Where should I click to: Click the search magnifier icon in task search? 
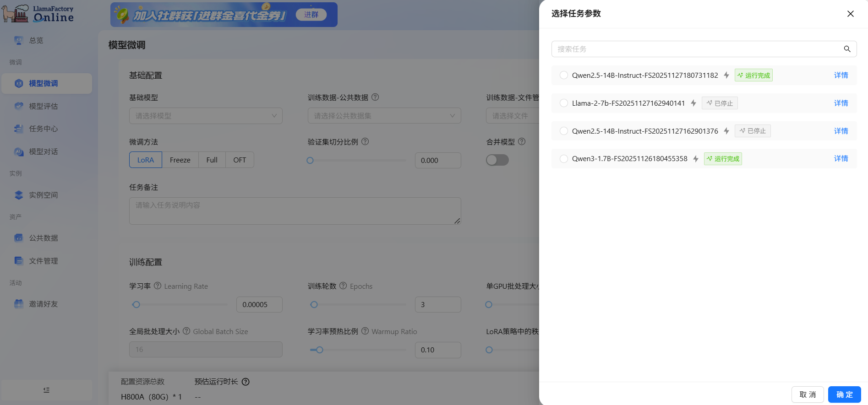[x=847, y=49]
